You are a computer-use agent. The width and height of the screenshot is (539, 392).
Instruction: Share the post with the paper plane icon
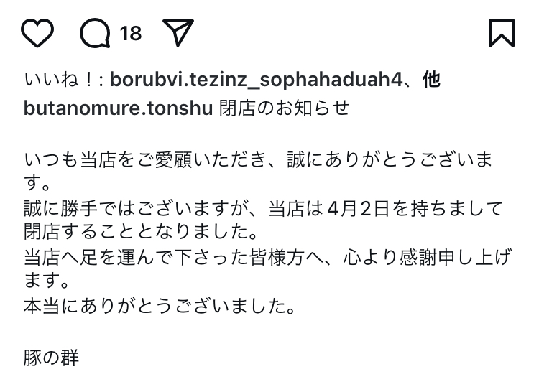pyautogui.click(x=178, y=32)
